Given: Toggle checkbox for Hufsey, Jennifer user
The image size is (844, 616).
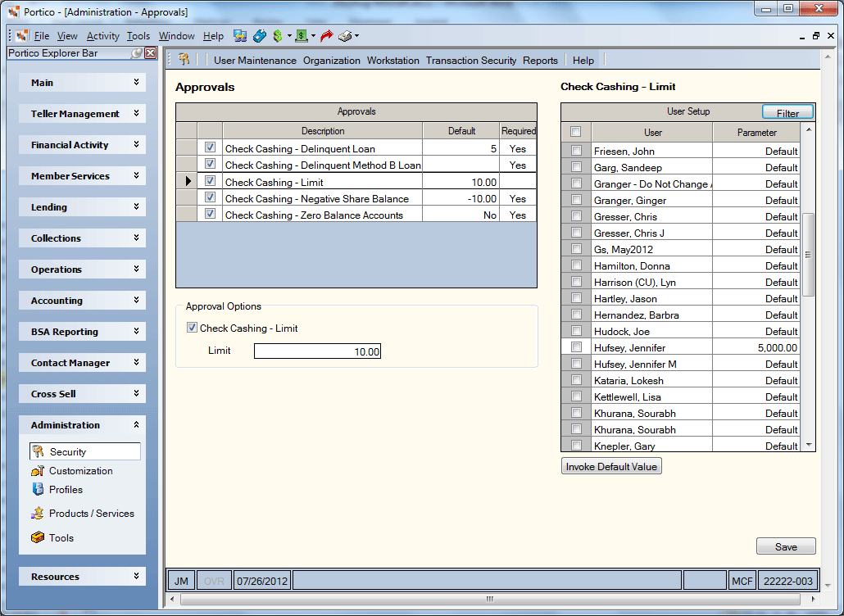Looking at the screenshot, I should tap(576, 347).
